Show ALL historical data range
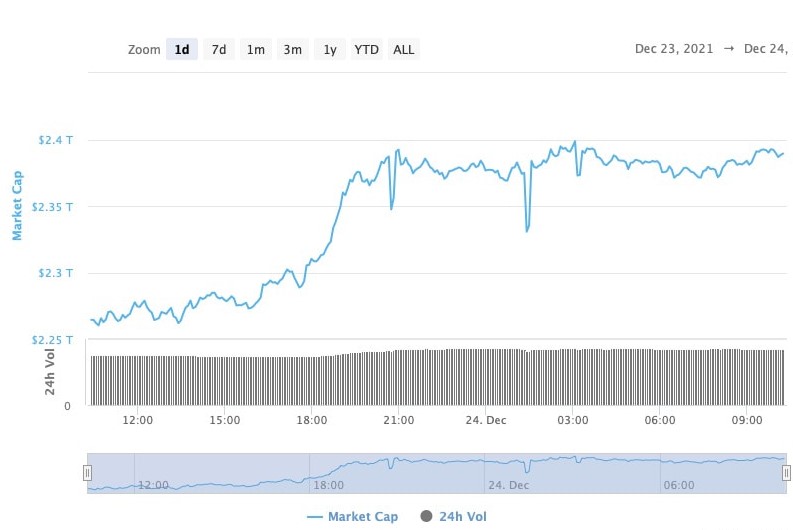 point(404,50)
